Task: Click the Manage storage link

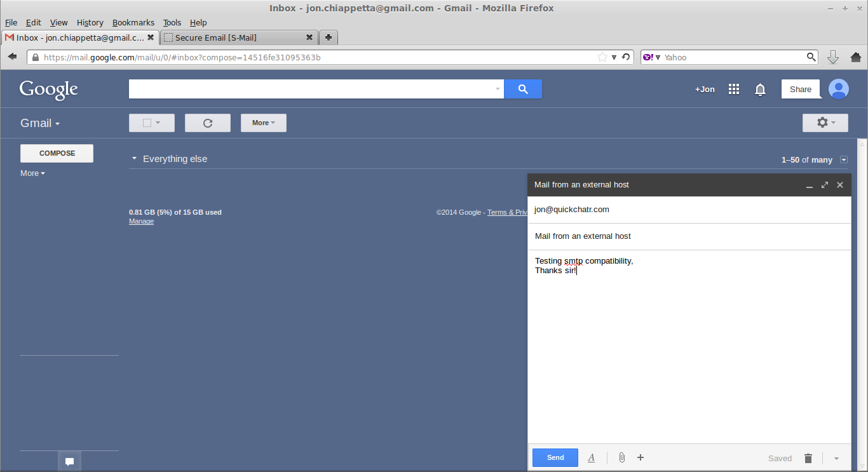Action: click(x=141, y=221)
